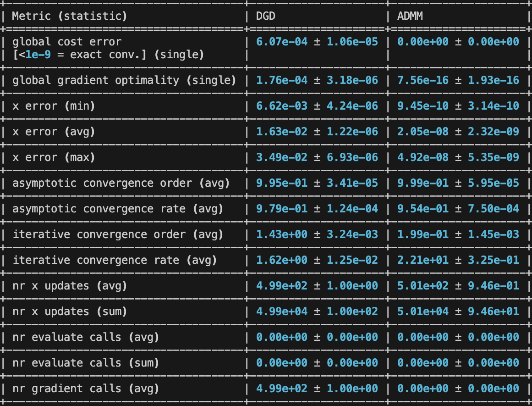Click DGD value 9.79e-01 ± 1.24e-04
The height and width of the screenshot is (406, 532).
coord(317,209)
